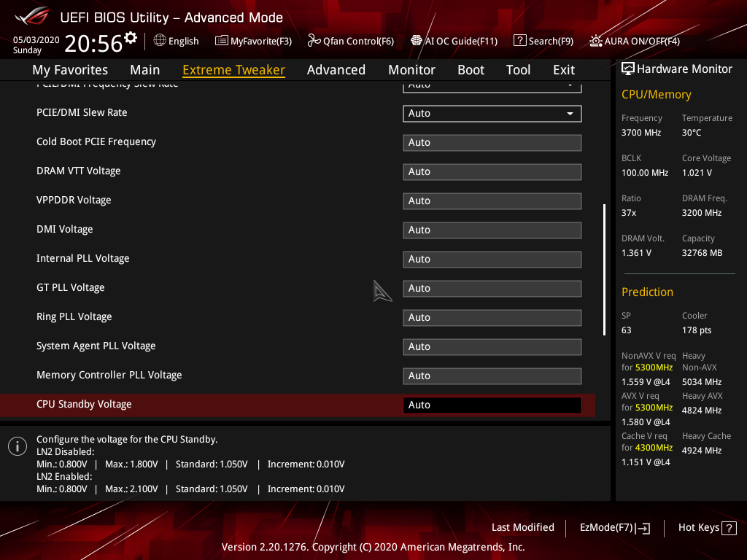The image size is (747, 560).
Task: Open Search question-mark icon
Action: coord(519,41)
